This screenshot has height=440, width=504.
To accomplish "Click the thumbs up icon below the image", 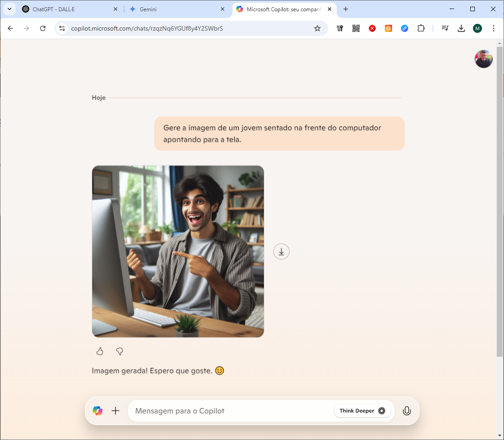I will (x=100, y=351).
